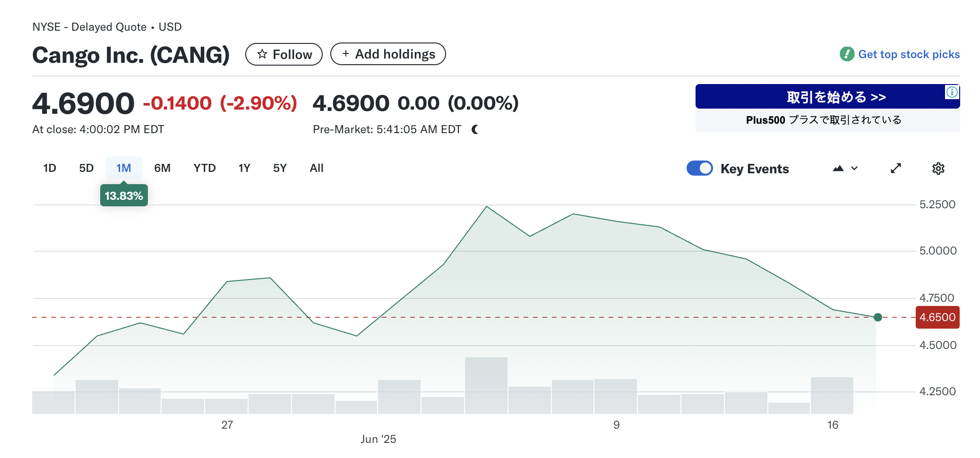Toggle the Key Events switch off
Viewport: 980px width, 458px height.
coord(699,169)
